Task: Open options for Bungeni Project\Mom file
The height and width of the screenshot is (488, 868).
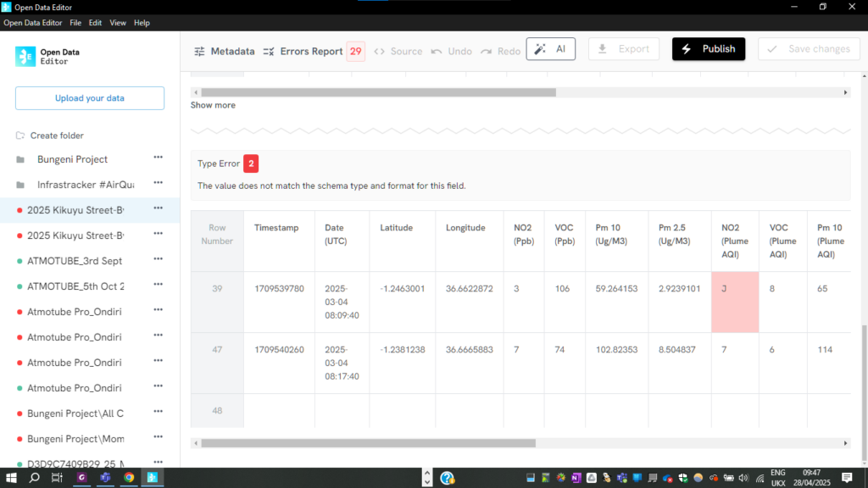Action: [159, 437]
